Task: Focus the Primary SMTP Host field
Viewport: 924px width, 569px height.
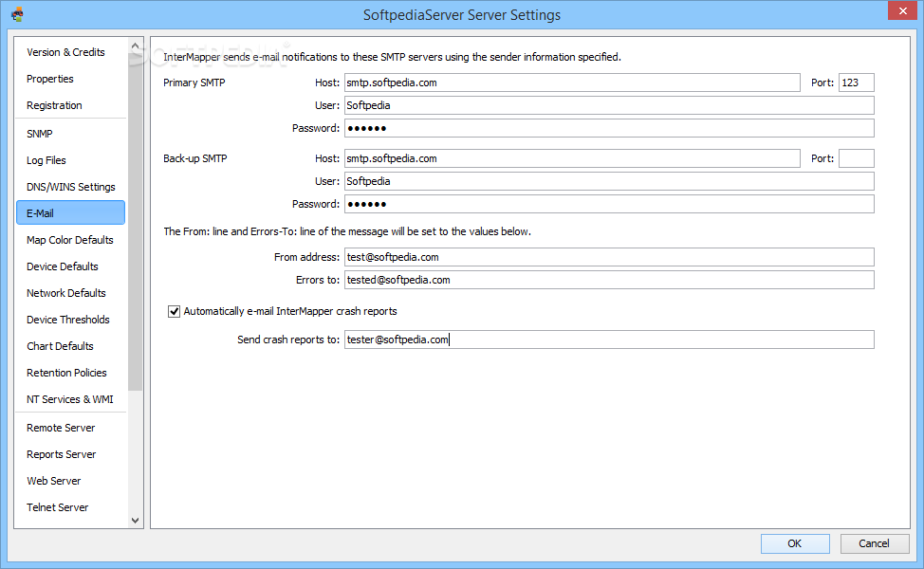Action: 572,83
